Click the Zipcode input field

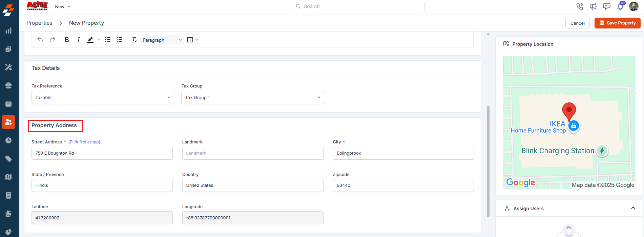(x=403, y=185)
